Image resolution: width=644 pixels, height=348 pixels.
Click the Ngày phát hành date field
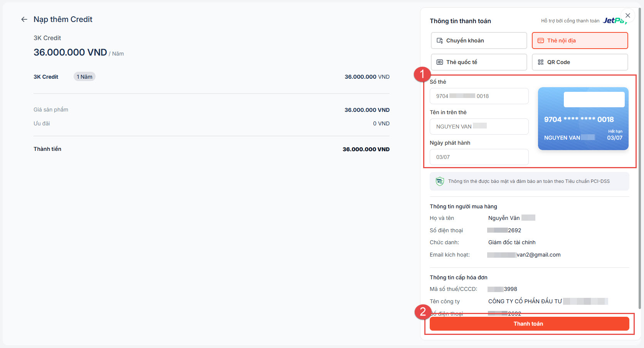479,157
